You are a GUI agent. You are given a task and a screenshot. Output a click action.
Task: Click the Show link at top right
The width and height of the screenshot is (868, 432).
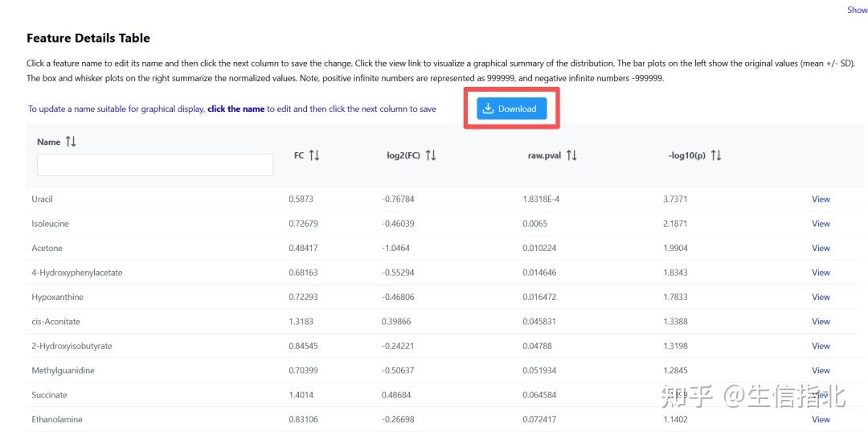point(858,10)
